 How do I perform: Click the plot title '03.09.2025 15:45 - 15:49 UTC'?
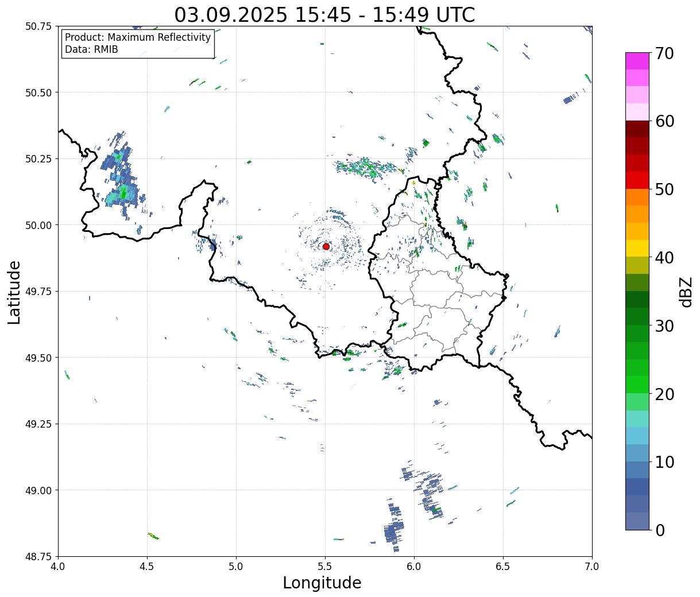point(324,14)
